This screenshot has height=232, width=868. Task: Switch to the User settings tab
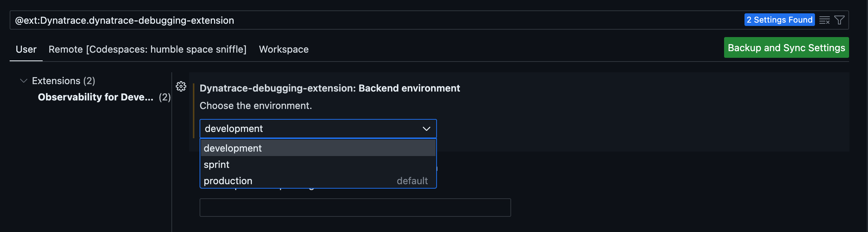(26, 49)
